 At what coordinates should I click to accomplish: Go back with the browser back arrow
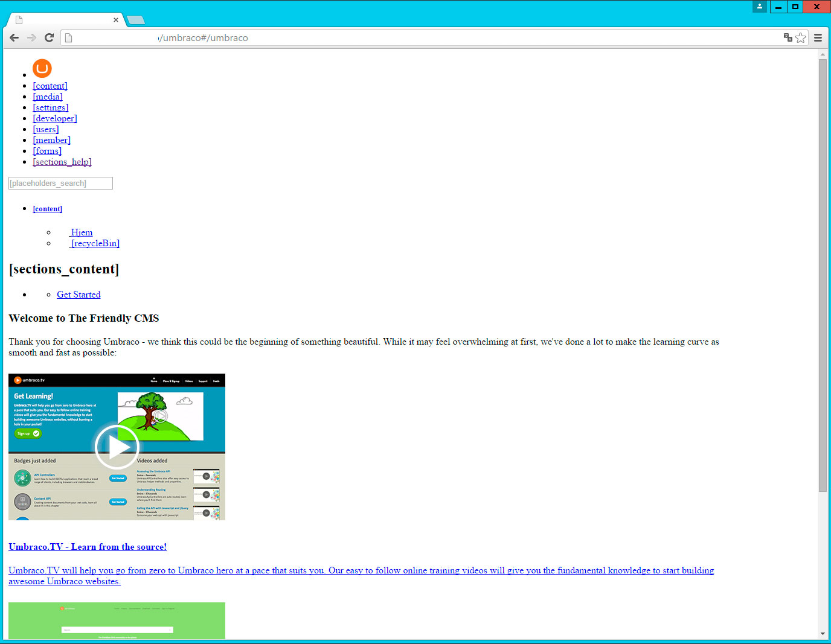coord(14,37)
